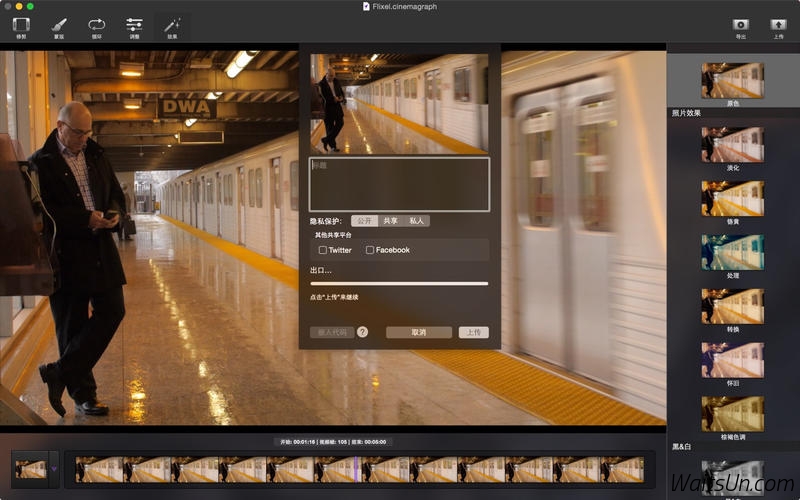Select the 修剪 trim tool icon
This screenshot has height=500, width=800.
click(x=21, y=25)
